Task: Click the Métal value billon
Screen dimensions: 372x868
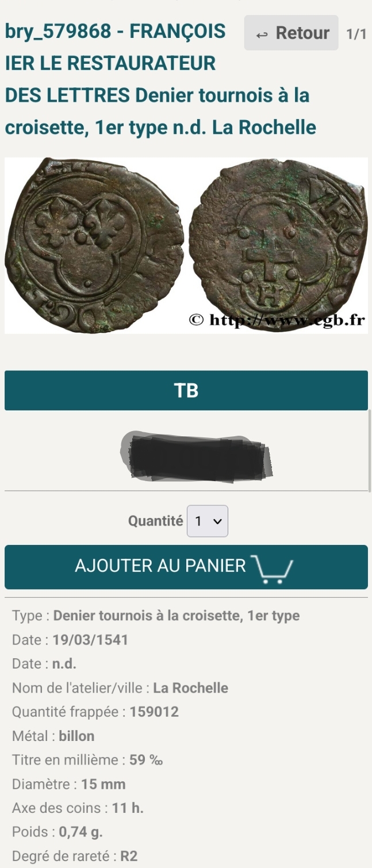Action: click(76, 736)
